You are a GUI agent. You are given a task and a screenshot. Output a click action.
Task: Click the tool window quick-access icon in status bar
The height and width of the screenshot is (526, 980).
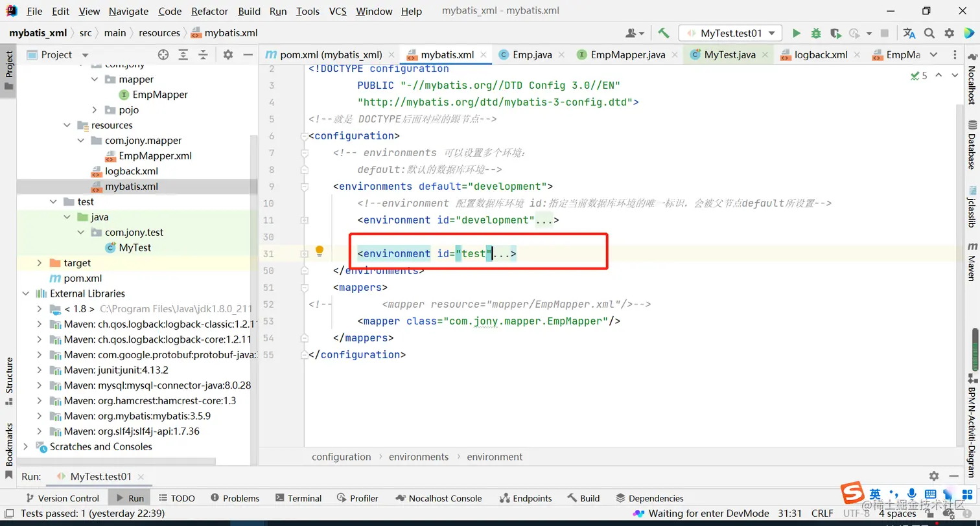pos(9,514)
